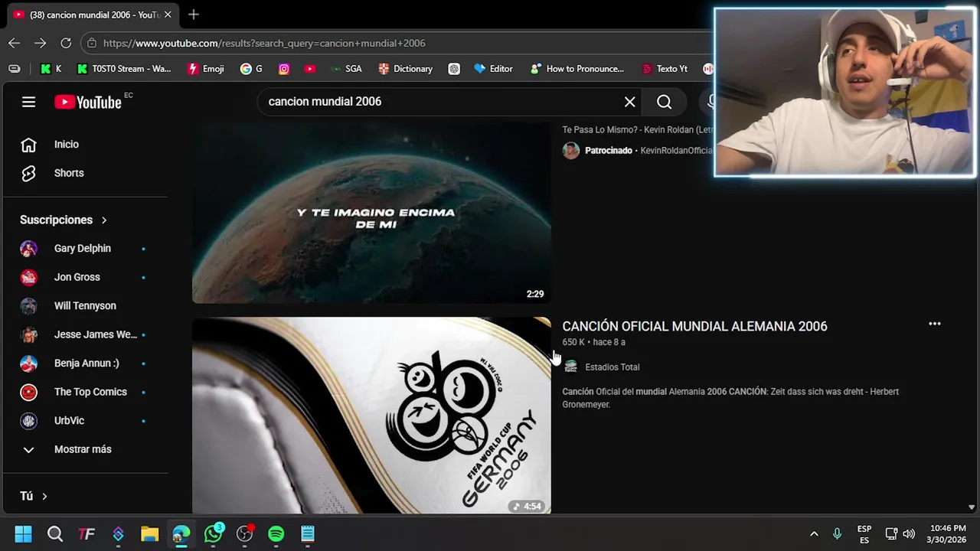Open the Instagram bookmark icon
The image size is (980, 551).
click(284, 69)
